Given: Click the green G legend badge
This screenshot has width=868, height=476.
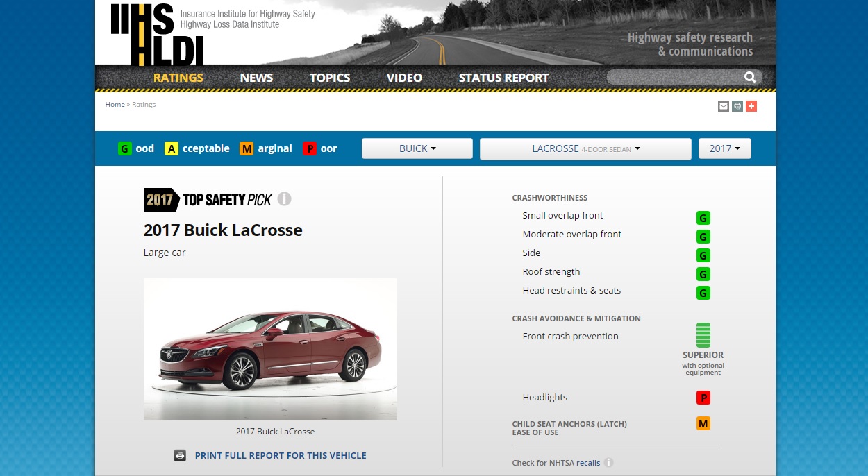Looking at the screenshot, I should 125,148.
